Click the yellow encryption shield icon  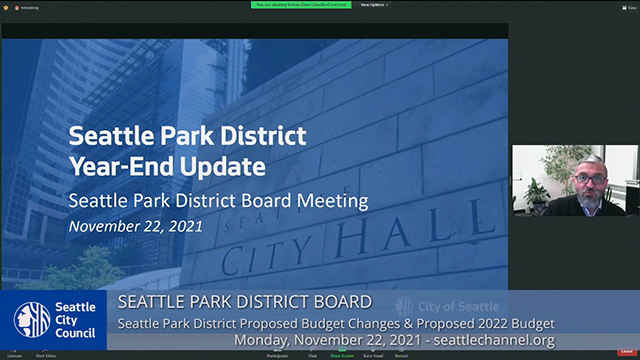pos(6,8)
